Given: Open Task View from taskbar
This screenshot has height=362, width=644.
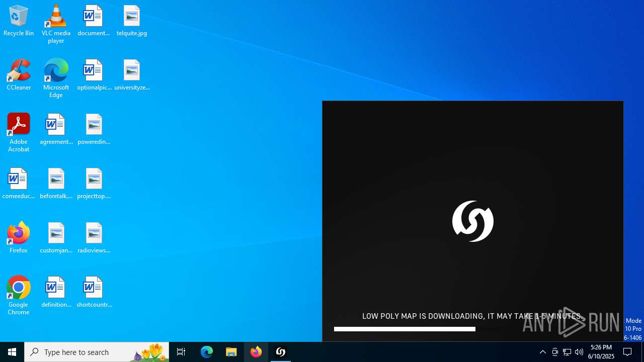Looking at the screenshot, I should tap(181, 352).
